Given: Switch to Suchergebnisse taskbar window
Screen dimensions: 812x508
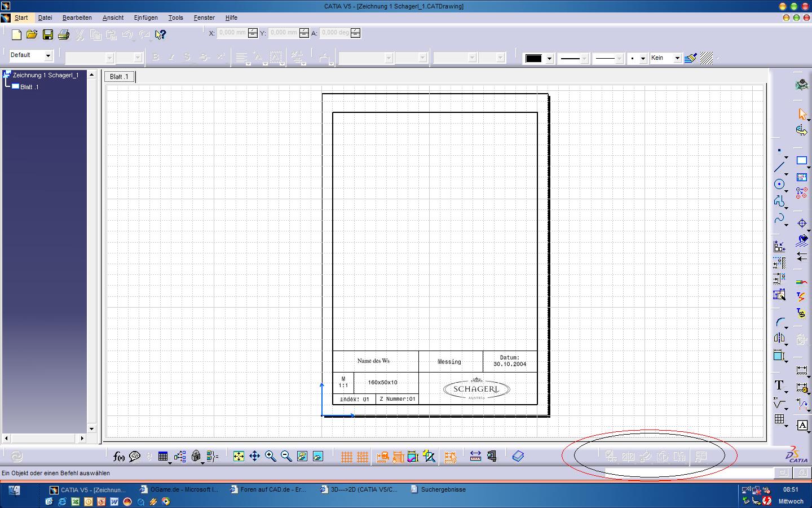Looking at the screenshot, I should [439, 489].
